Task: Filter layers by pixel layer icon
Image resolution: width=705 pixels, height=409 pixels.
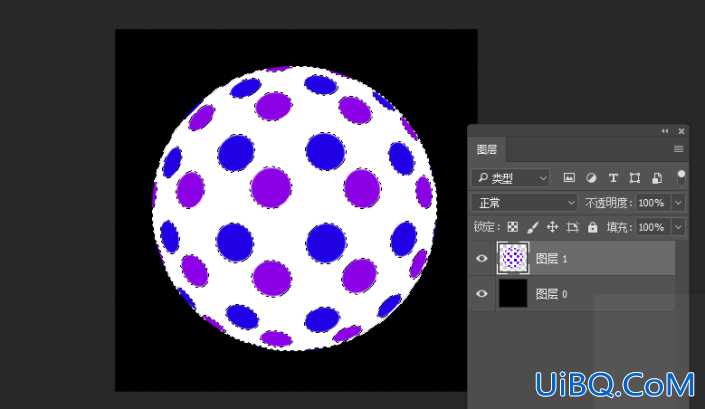Action: (x=569, y=178)
